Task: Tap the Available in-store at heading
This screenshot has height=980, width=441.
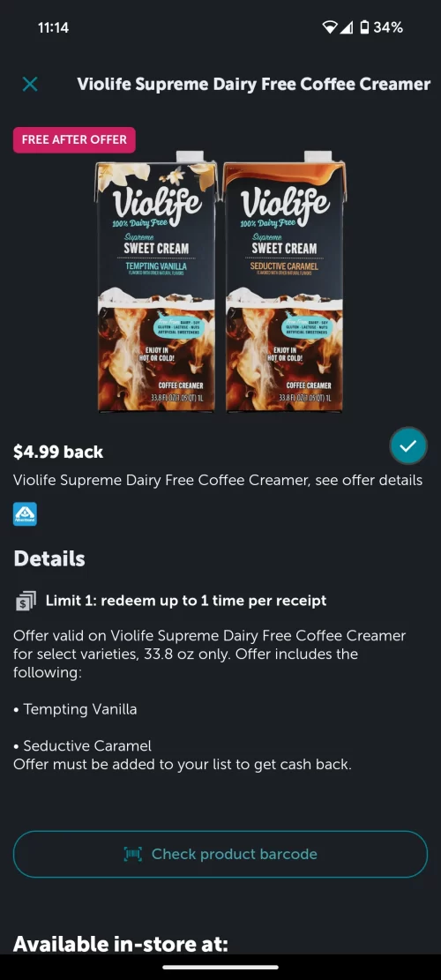Action: coord(121,944)
